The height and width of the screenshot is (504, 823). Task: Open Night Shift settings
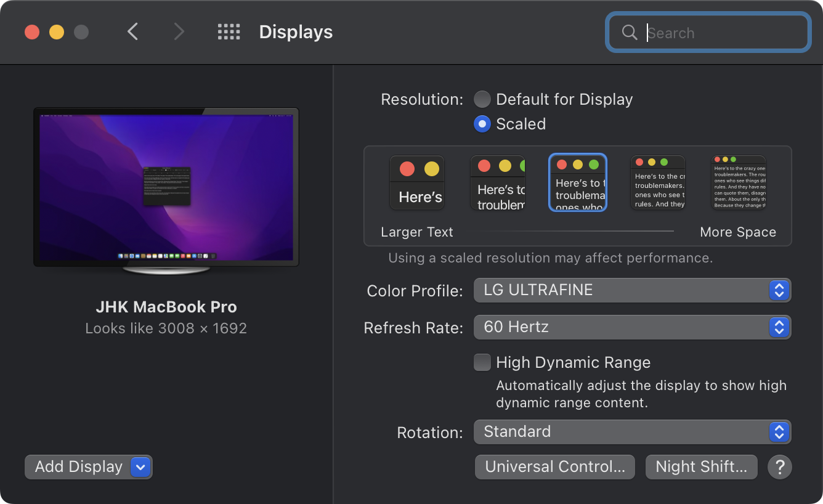700,467
